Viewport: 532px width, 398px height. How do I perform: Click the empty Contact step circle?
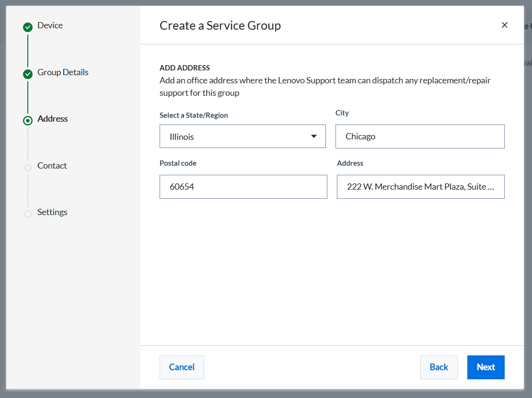(28, 168)
